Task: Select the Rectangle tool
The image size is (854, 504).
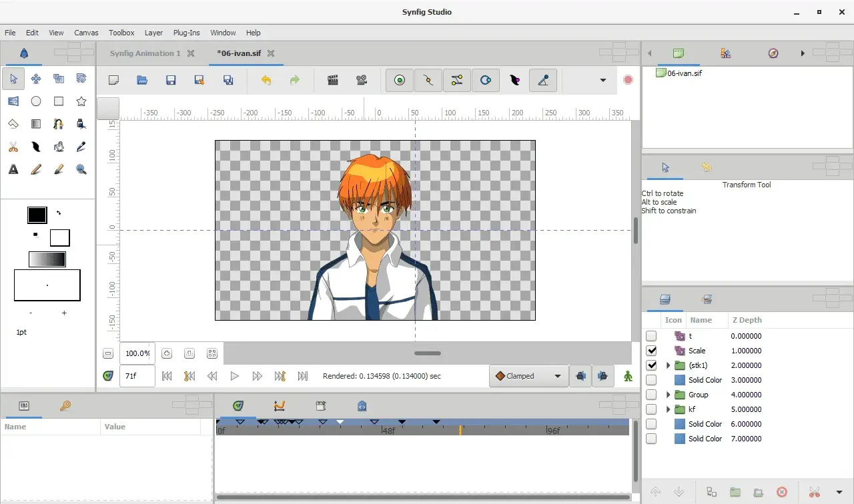Action: (59, 101)
